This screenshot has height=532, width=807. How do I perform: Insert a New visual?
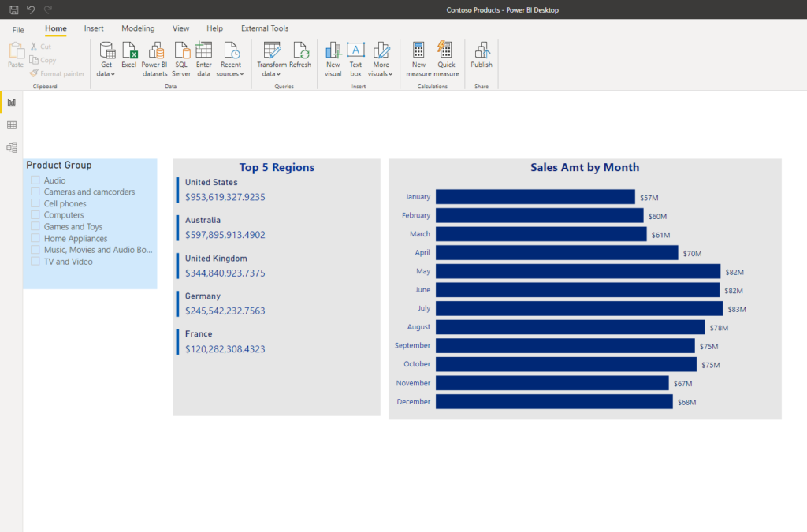(333, 59)
